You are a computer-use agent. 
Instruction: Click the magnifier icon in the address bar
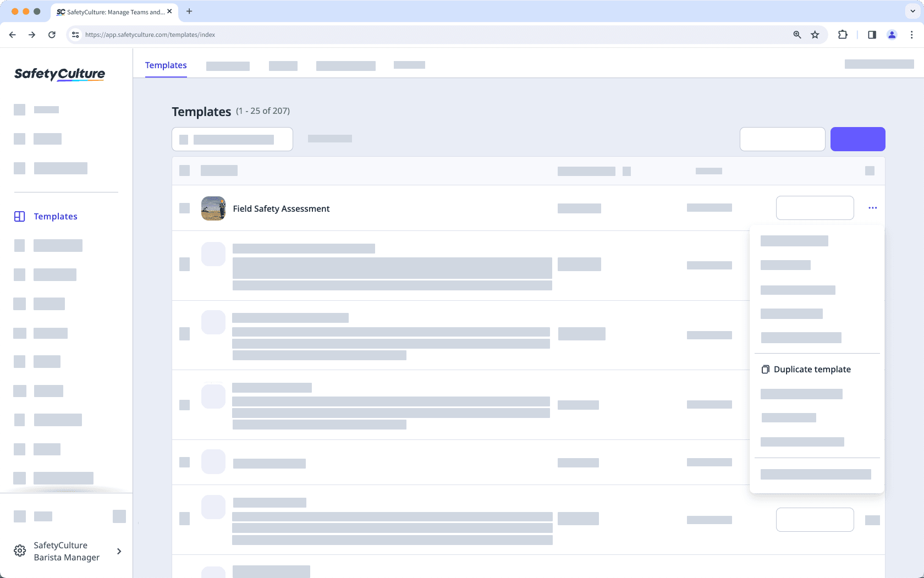click(796, 34)
